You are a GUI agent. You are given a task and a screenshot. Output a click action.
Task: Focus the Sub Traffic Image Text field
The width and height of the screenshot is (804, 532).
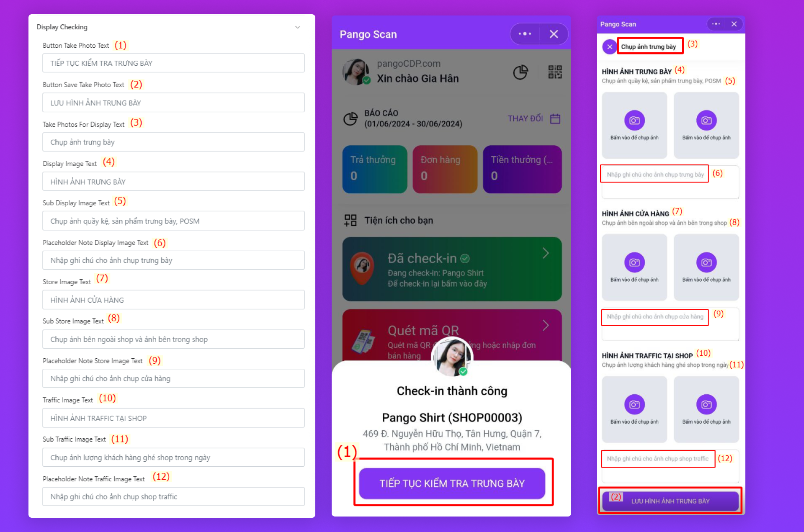click(173, 457)
